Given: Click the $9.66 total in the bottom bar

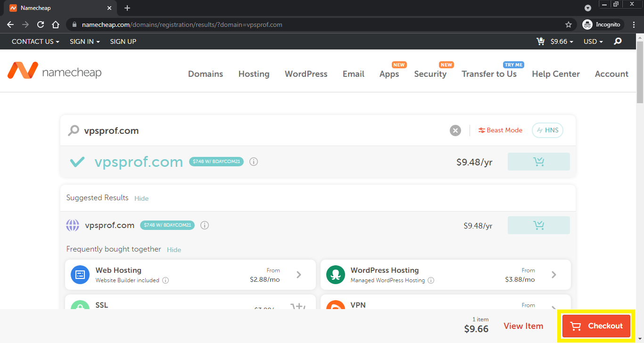Looking at the screenshot, I should 476,329.
